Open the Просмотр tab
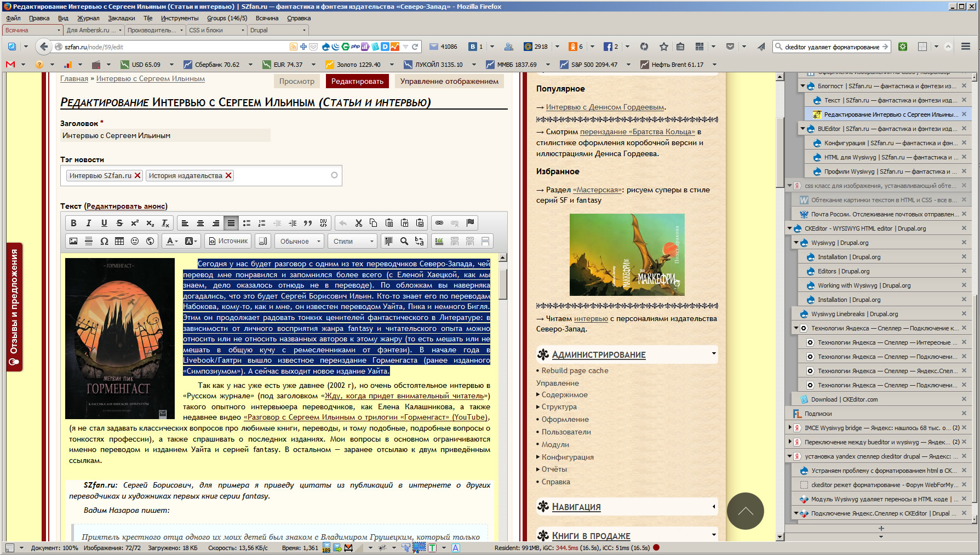The width and height of the screenshot is (980, 555). click(297, 81)
